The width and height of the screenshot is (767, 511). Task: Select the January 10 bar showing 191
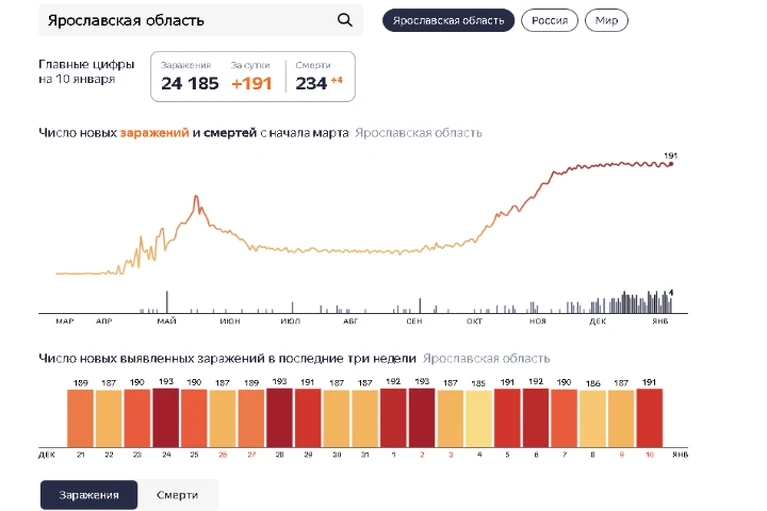click(650, 418)
